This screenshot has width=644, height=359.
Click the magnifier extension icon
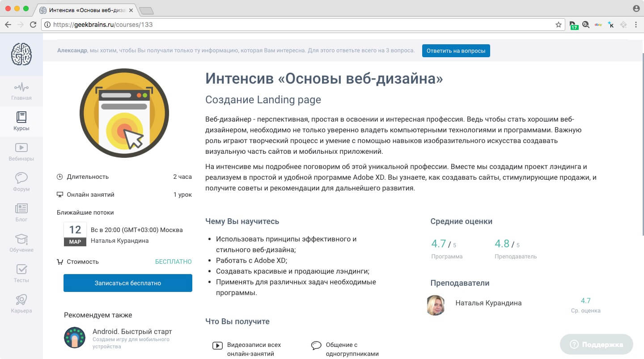(x=586, y=25)
